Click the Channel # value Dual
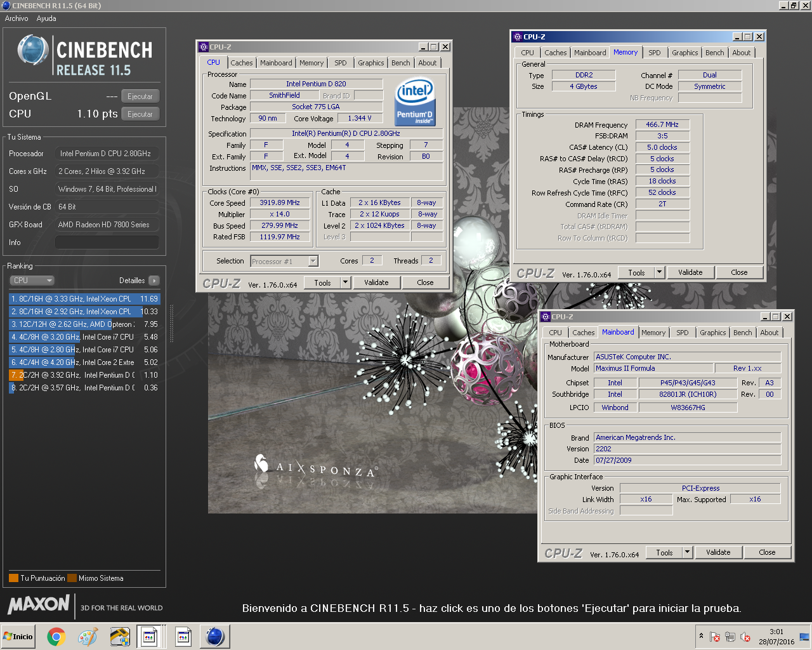812x650 pixels. (x=710, y=75)
